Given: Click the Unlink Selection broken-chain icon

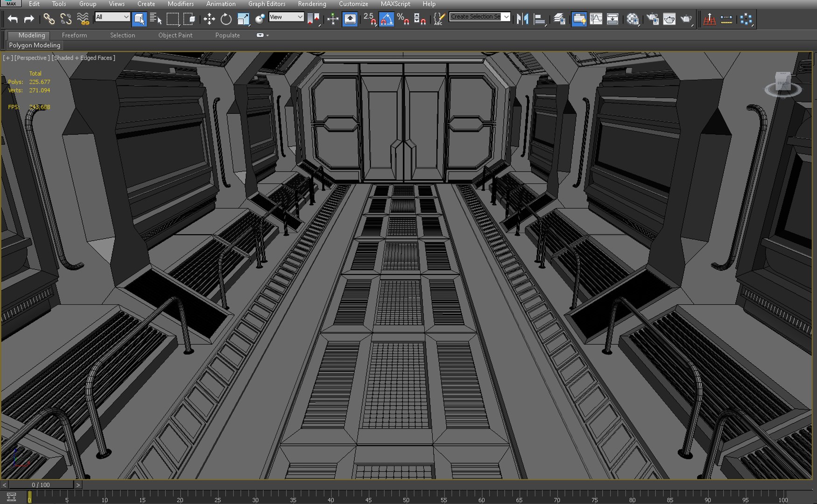Looking at the screenshot, I should pos(66,19).
